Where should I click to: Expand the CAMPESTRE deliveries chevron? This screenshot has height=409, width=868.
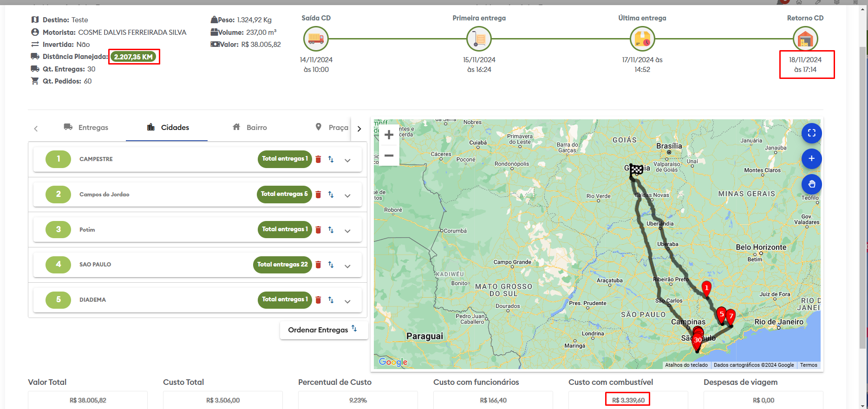[347, 160]
